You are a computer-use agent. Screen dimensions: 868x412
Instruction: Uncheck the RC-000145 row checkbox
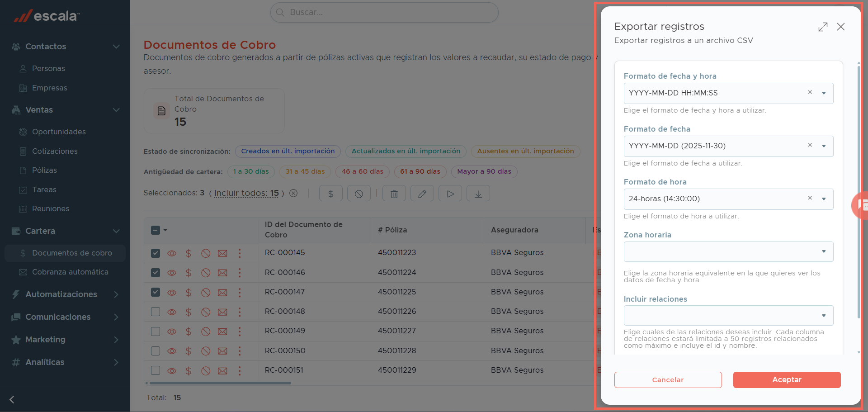point(156,253)
